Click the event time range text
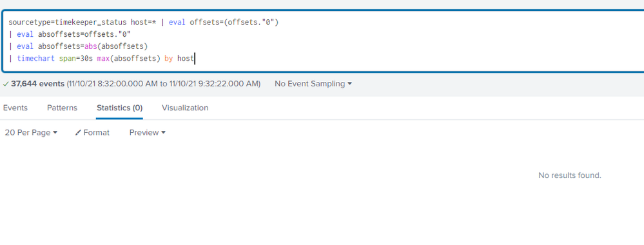Screen dimensions: 644x245 164,84
